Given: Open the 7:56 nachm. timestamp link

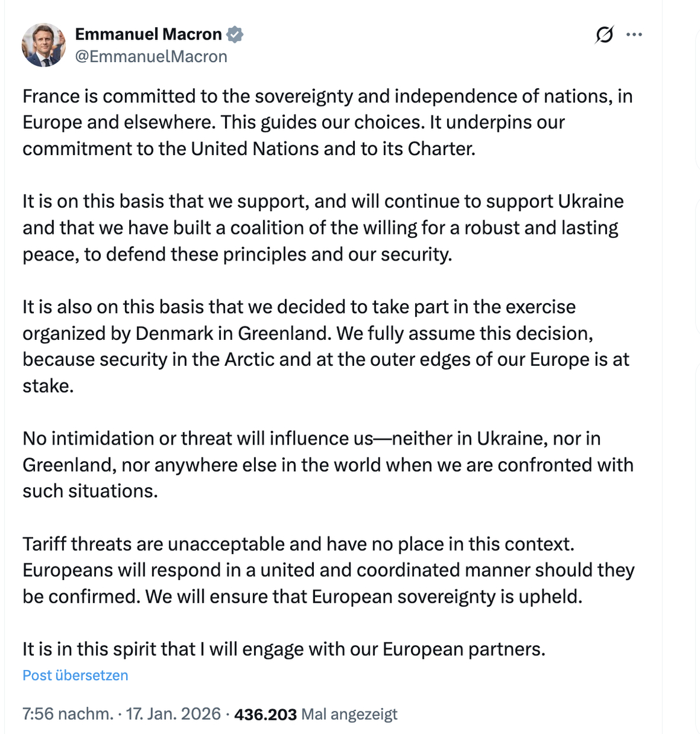Looking at the screenshot, I should coord(67,714).
